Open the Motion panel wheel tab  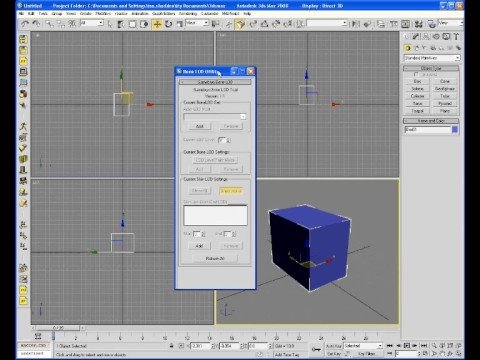point(436,37)
